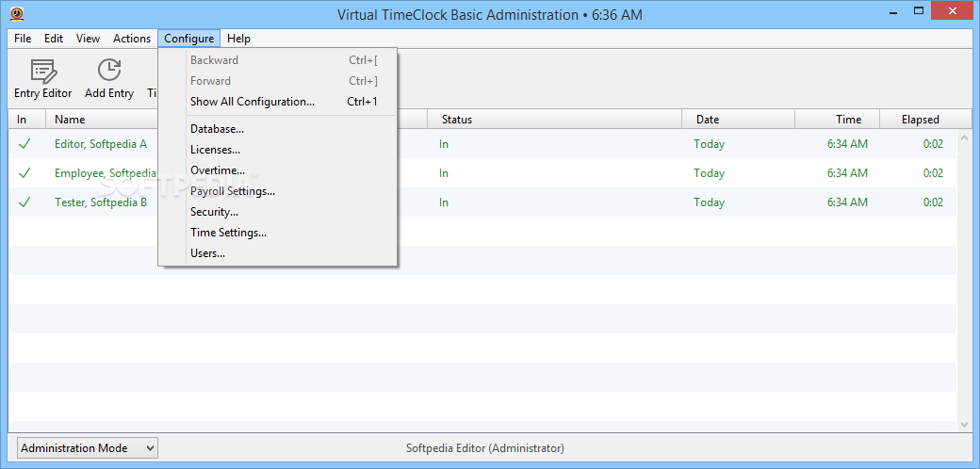Image resolution: width=980 pixels, height=469 pixels.
Task: Select Database... from Configure menu
Action: [278, 129]
